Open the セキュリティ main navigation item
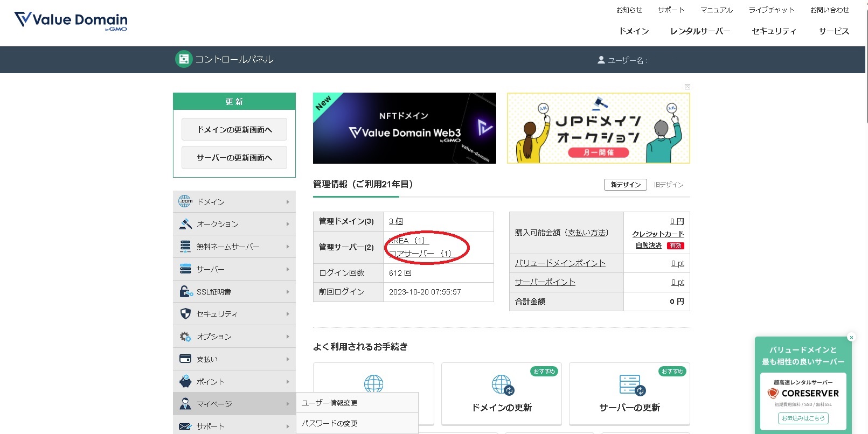Viewport: 868px width, 434px height. coord(774,31)
